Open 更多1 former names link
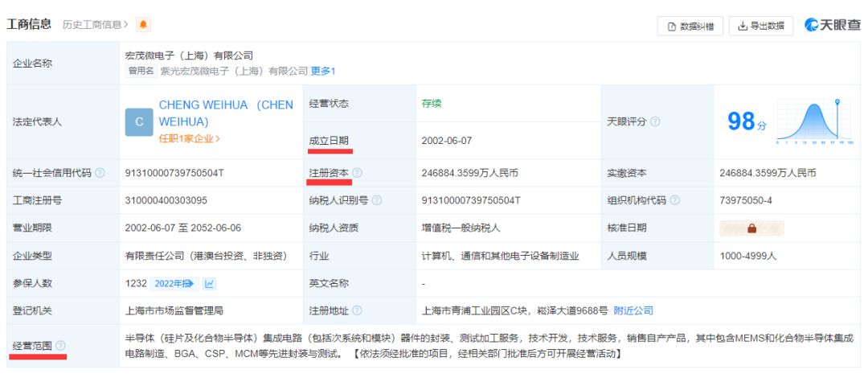Viewport: 868px width, 378px height. (x=323, y=71)
